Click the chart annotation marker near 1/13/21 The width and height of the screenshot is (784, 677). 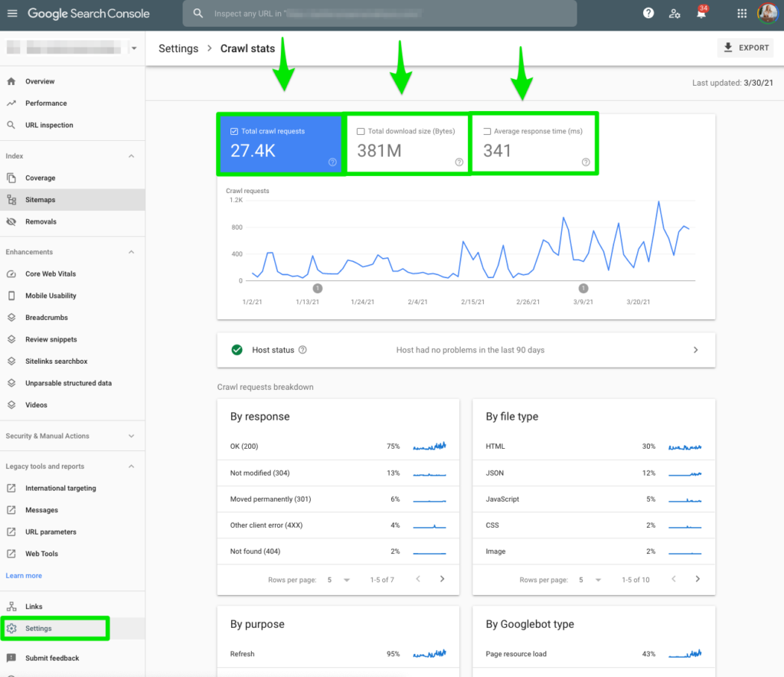pyautogui.click(x=318, y=288)
